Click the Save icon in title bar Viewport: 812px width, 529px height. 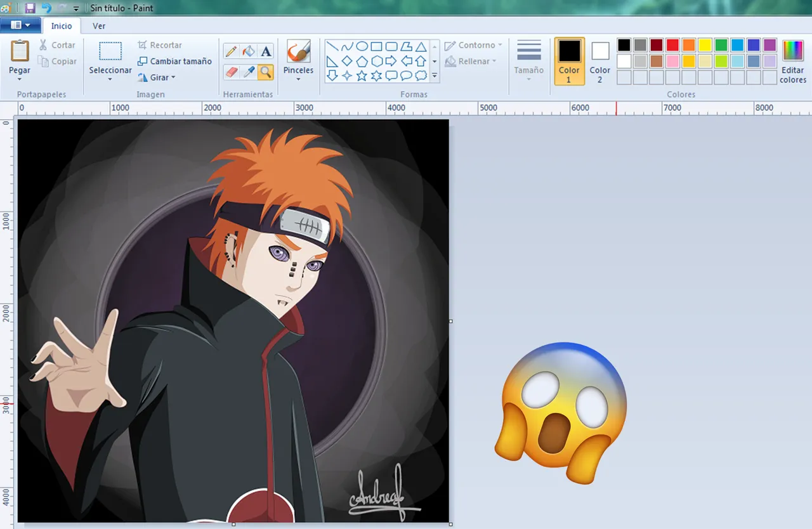pos(30,8)
